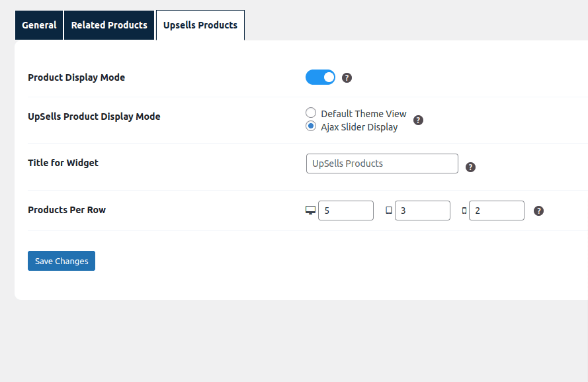
Task: Click the question mark beside Title for Widget field
Action: (470, 167)
